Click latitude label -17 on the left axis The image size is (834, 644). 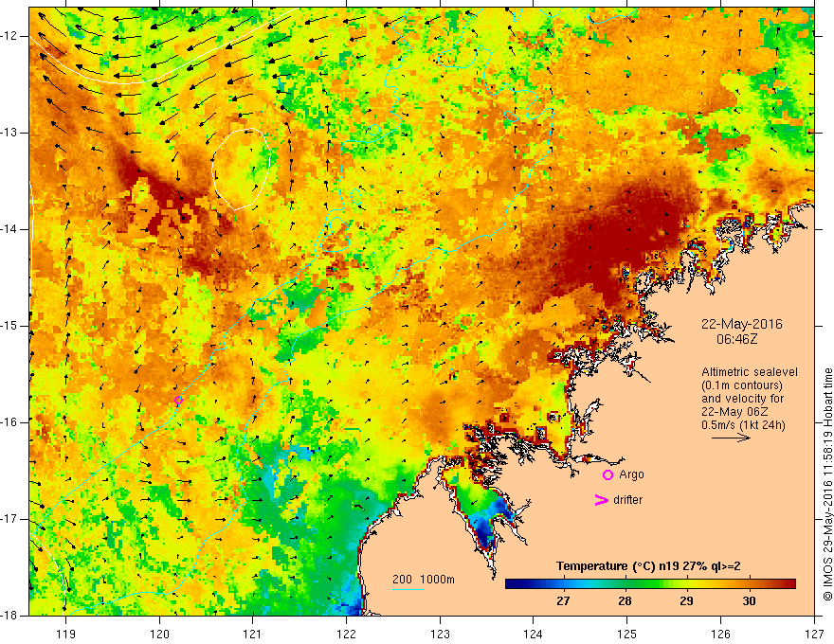(x=9, y=519)
